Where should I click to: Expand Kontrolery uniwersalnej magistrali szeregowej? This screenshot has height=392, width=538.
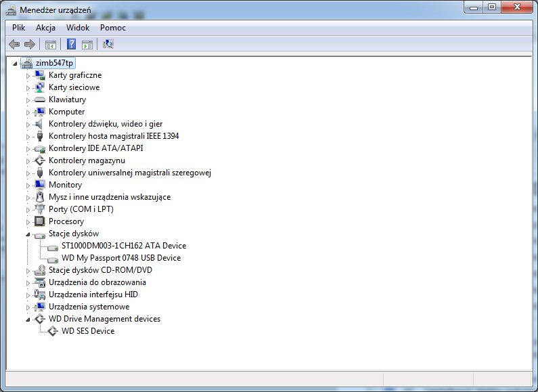[28, 173]
